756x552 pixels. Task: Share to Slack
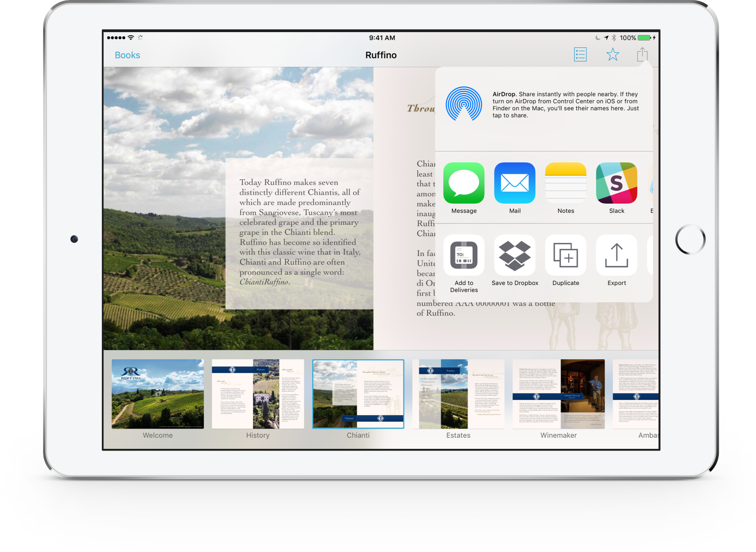[x=617, y=188]
